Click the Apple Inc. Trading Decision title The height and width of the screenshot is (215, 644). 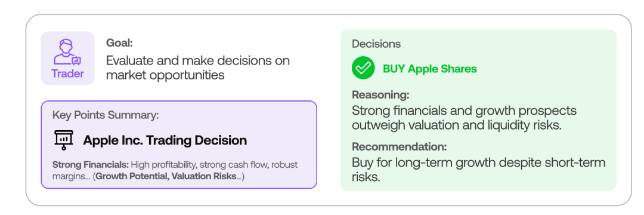[x=165, y=140]
